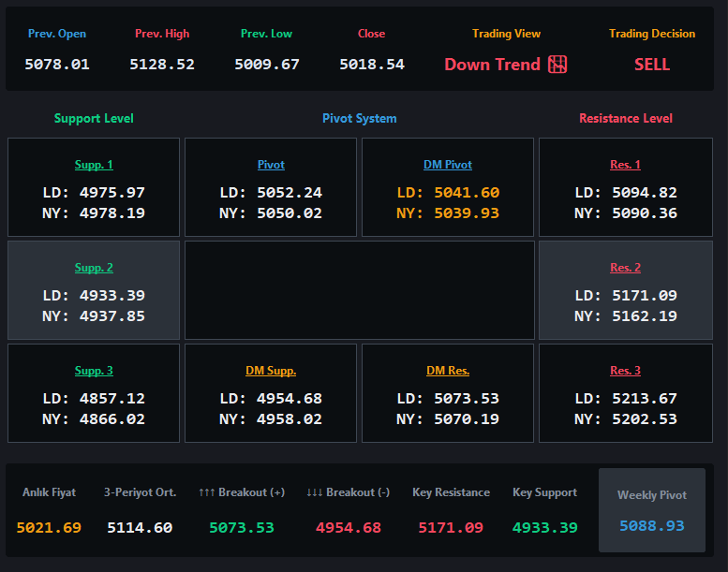
Task: Click the Breakout (-) label
Action: [349, 492]
